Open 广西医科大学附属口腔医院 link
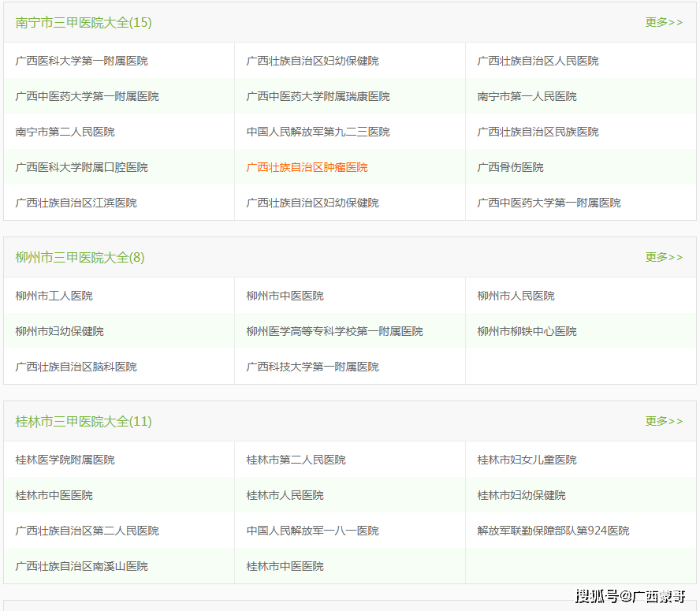Image resolution: width=700 pixels, height=611 pixels. 81,167
